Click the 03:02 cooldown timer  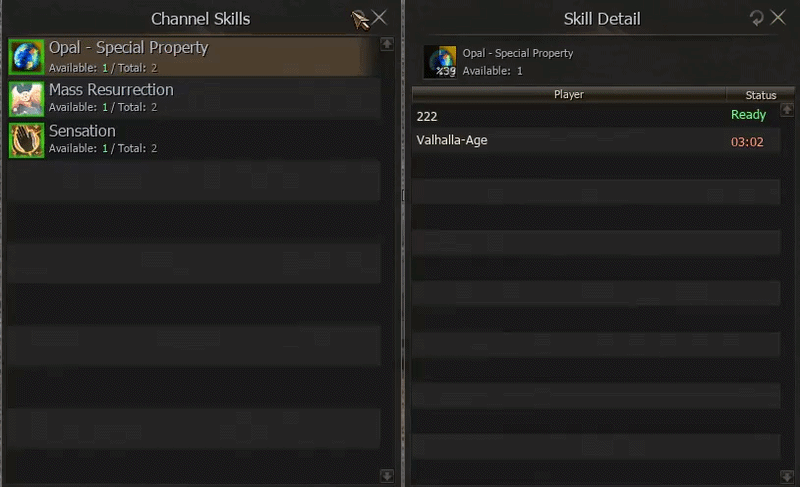pyautogui.click(x=747, y=142)
